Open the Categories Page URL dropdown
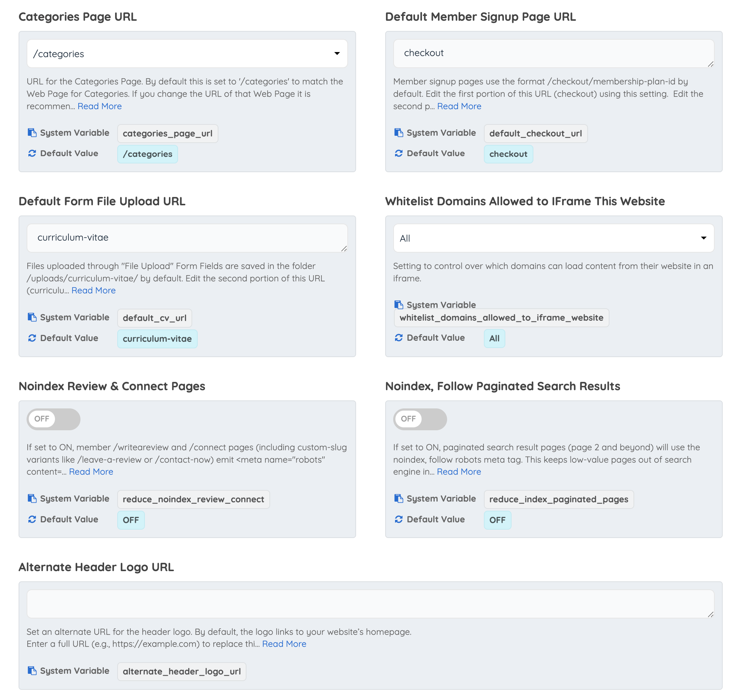Image resolution: width=742 pixels, height=700 pixels. point(187,54)
